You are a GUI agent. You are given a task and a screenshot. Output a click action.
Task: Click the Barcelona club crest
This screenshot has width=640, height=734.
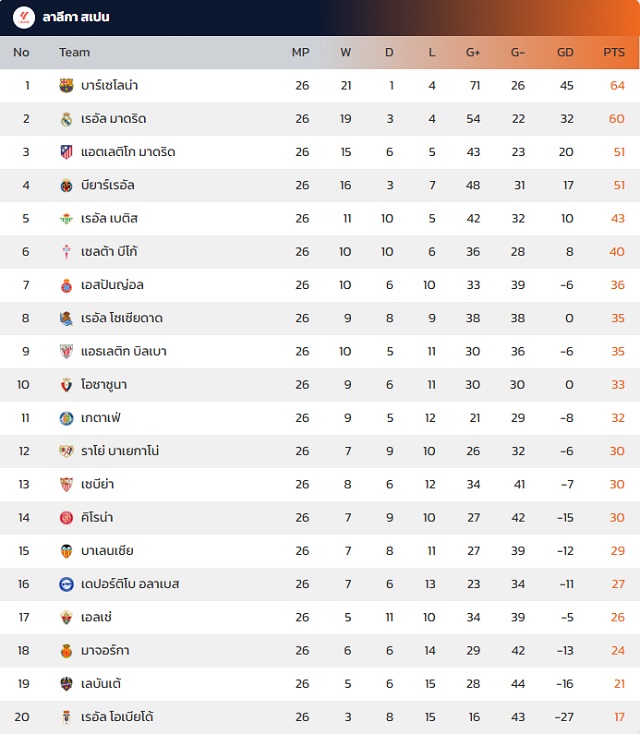point(67,86)
